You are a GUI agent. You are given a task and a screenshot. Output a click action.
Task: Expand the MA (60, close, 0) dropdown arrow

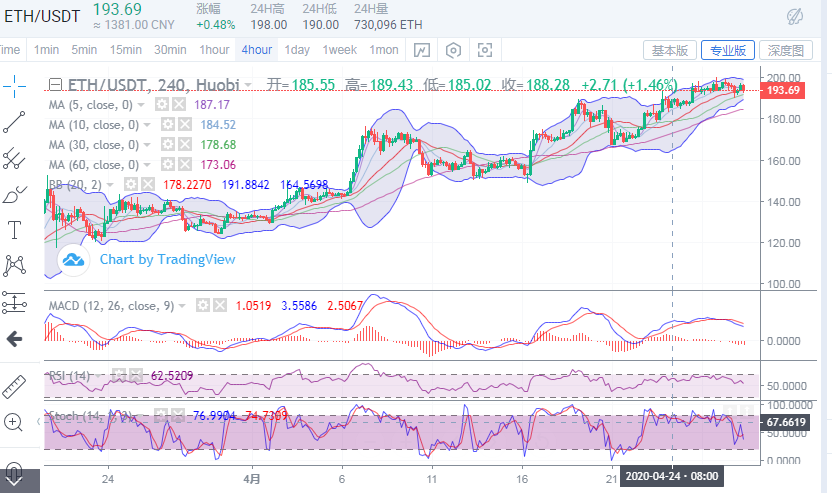coord(147,165)
